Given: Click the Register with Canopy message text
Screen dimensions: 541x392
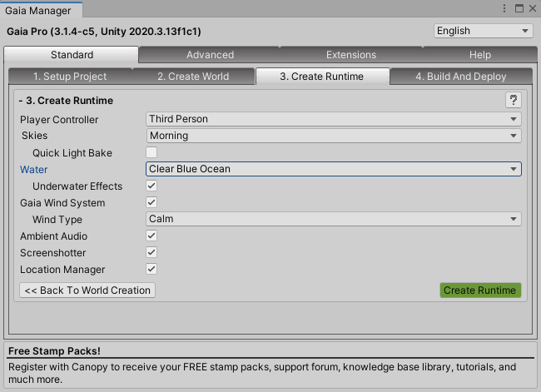Looking at the screenshot, I should 262,373.
